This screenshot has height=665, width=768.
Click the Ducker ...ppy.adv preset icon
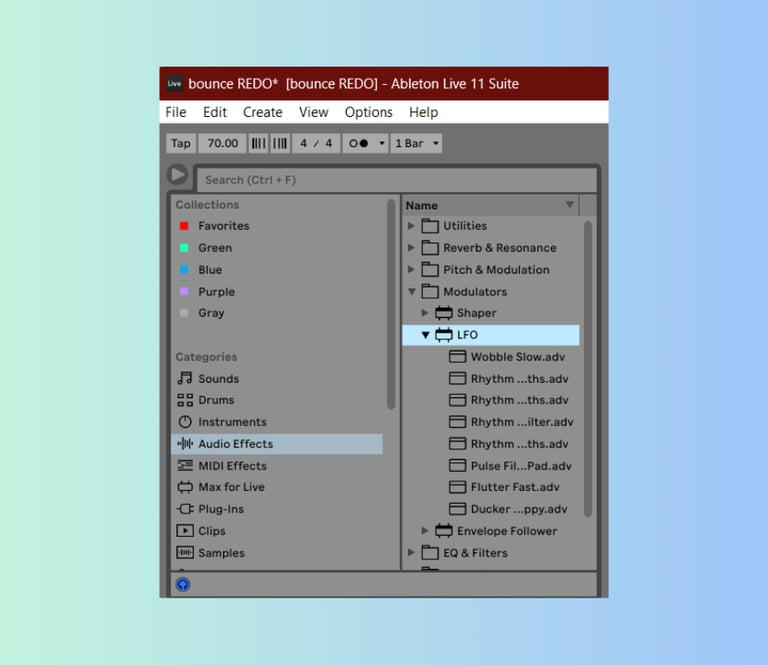pos(457,509)
